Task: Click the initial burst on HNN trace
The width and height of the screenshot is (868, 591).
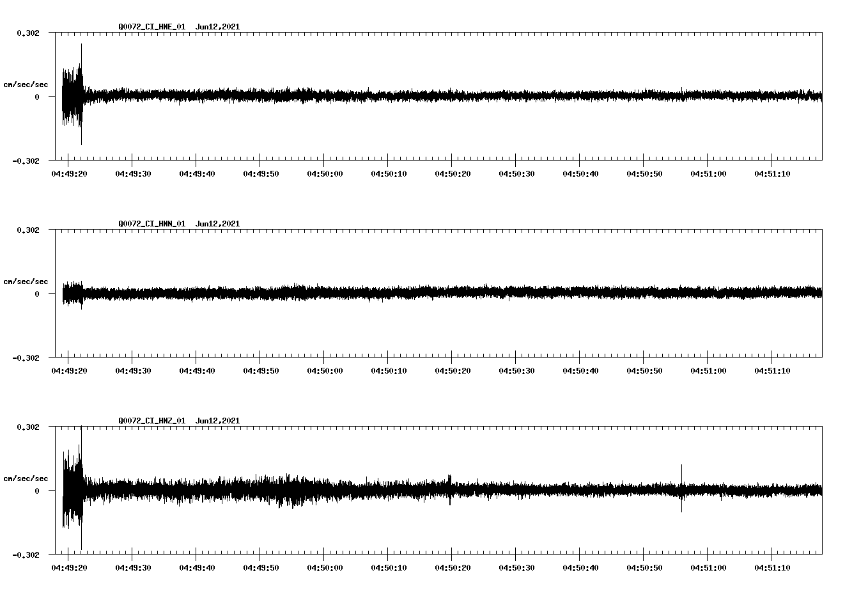Action: click(x=73, y=294)
